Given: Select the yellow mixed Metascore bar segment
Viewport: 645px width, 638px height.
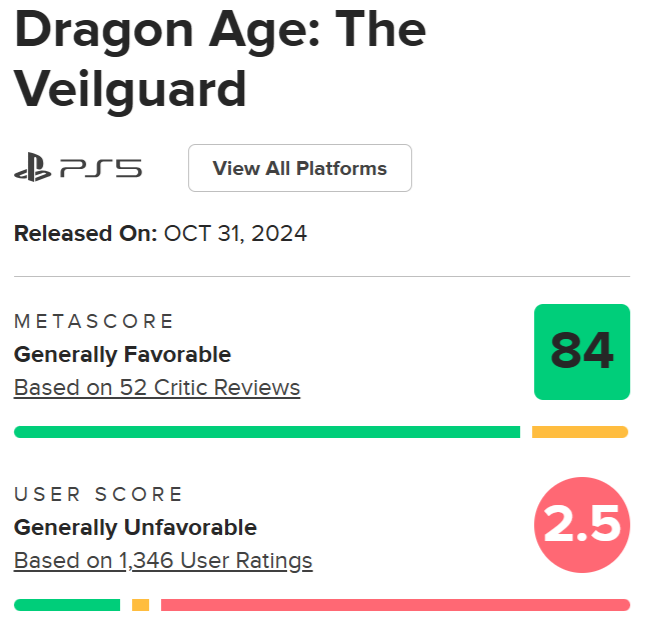Looking at the screenshot, I should [580, 432].
